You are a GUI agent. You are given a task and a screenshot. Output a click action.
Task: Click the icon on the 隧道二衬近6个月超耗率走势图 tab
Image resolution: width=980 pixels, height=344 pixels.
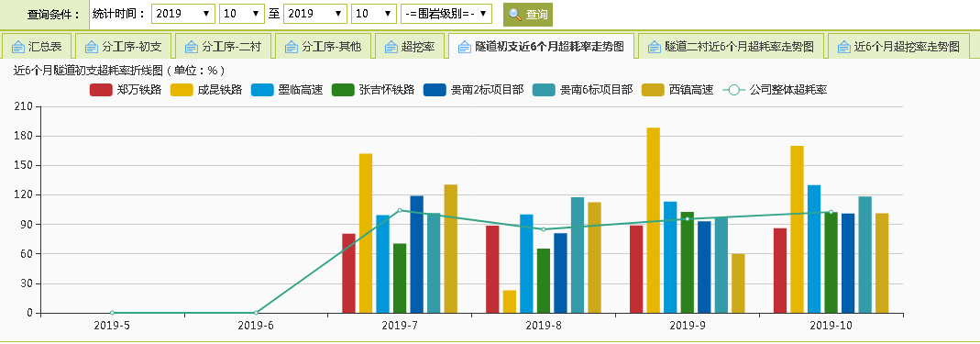[x=655, y=46]
